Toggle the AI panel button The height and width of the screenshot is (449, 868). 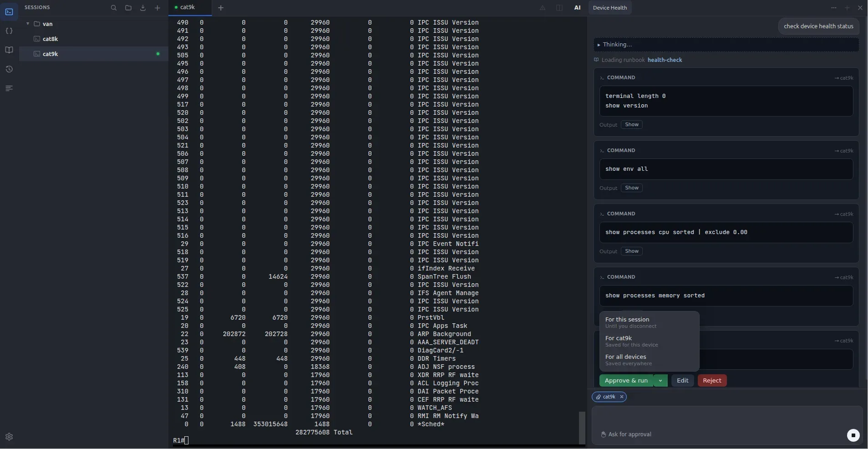click(578, 8)
